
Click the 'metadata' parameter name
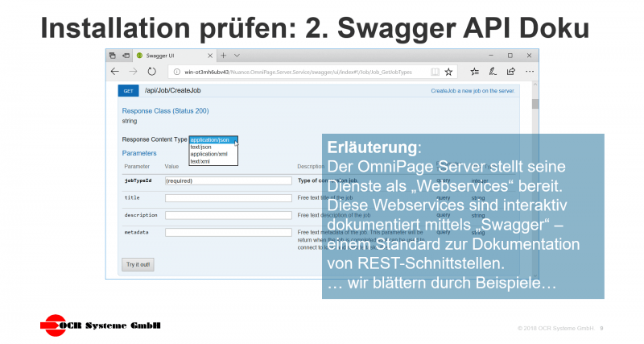click(136, 232)
